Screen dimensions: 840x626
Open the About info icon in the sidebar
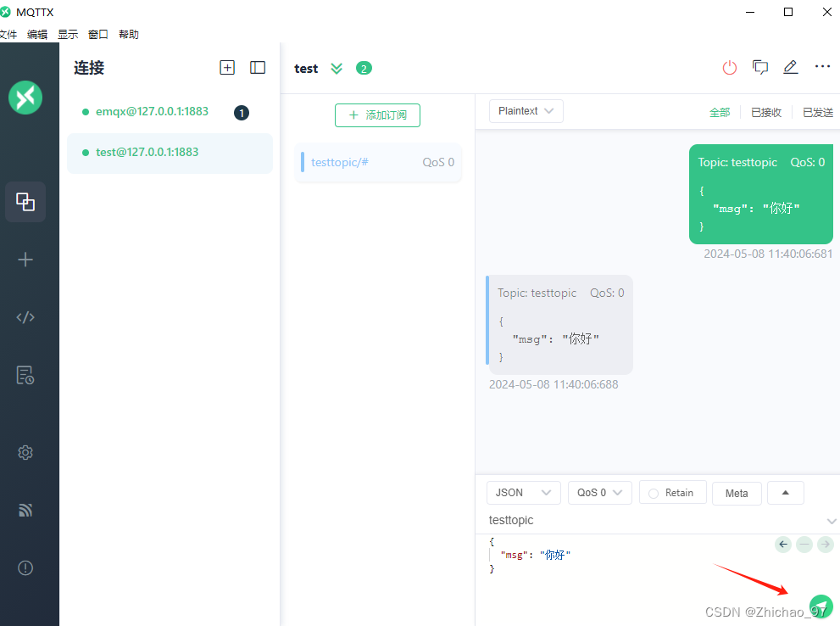pyautogui.click(x=25, y=568)
